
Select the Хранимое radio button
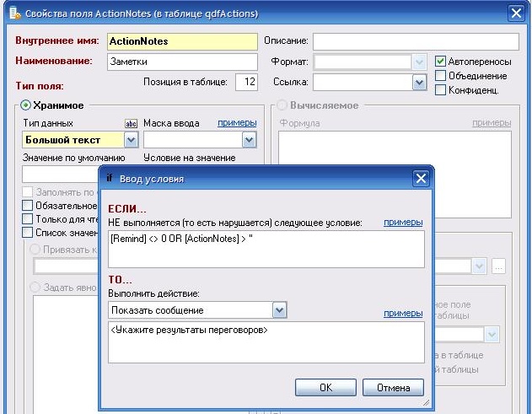(x=25, y=105)
